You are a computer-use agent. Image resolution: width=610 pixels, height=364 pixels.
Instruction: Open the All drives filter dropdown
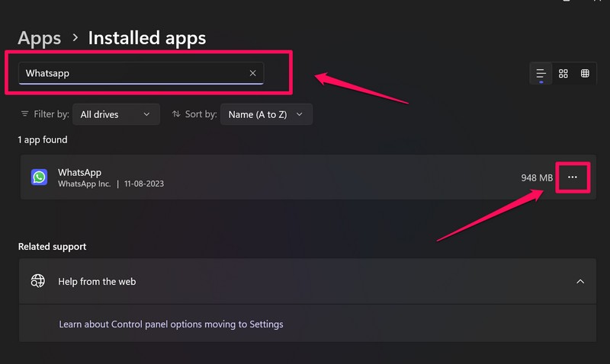[116, 114]
